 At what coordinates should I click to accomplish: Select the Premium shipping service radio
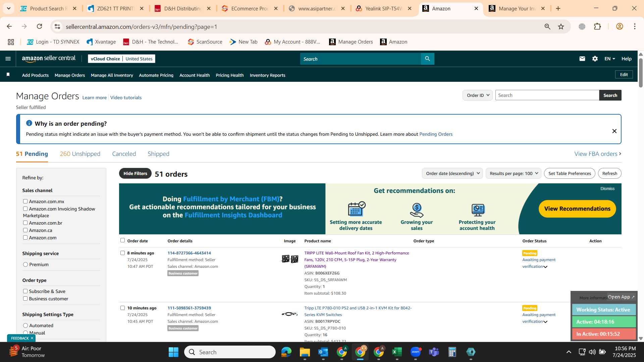(x=25, y=264)
